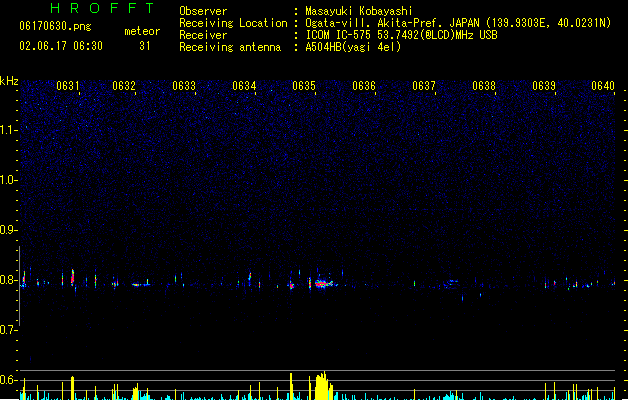This screenshot has width=629, height=400.
Task: Select the file name 06170630.png
Action: coord(55,26)
